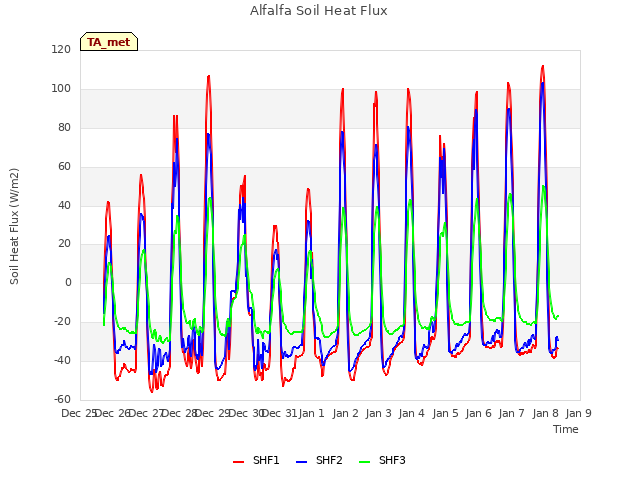Toggle the SHF3 legend entry
Viewport: 640px width, 480px height.
pyautogui.click(x=382, y=461)
